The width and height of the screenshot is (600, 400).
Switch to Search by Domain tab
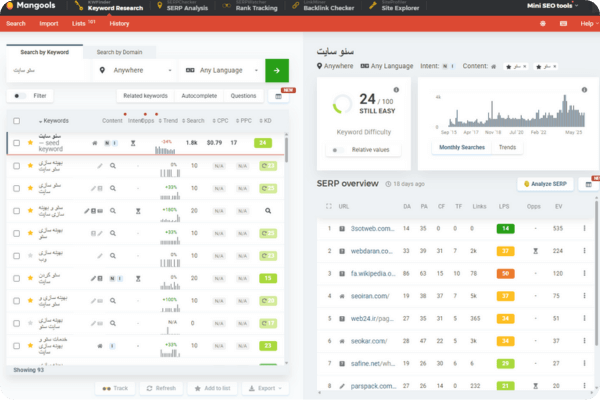tap(119, 52)
